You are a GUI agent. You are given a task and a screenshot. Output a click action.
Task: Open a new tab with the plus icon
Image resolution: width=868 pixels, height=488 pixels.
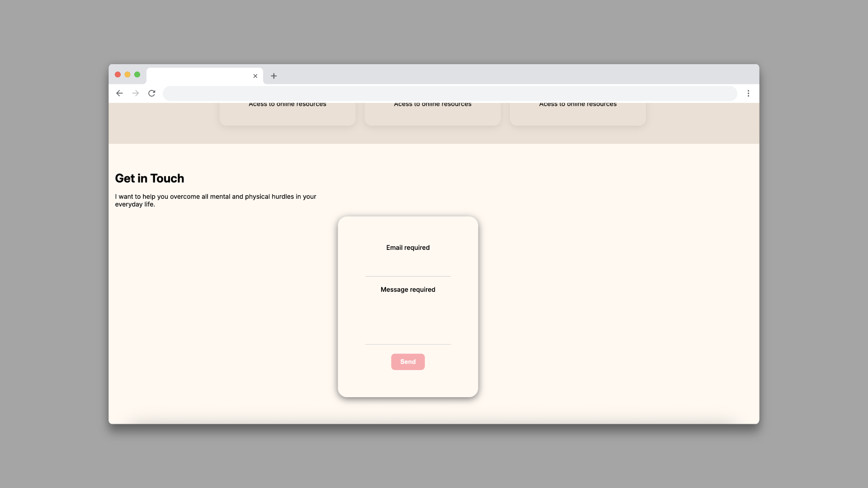[x=274, y=76]
